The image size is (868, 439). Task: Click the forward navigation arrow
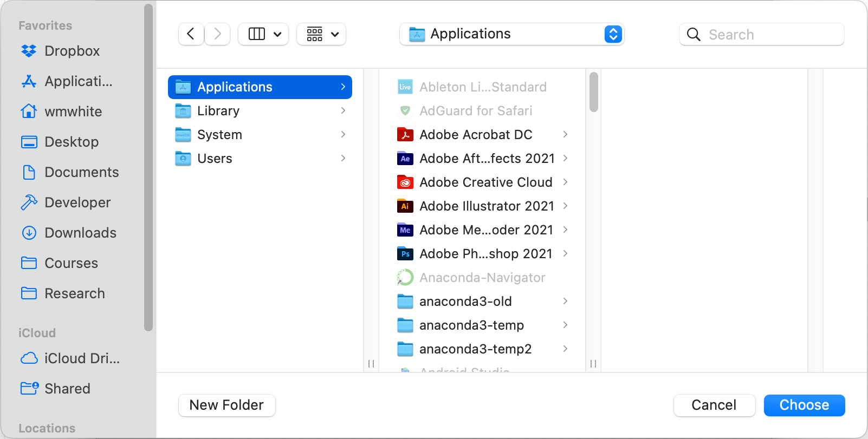[217, 34]
